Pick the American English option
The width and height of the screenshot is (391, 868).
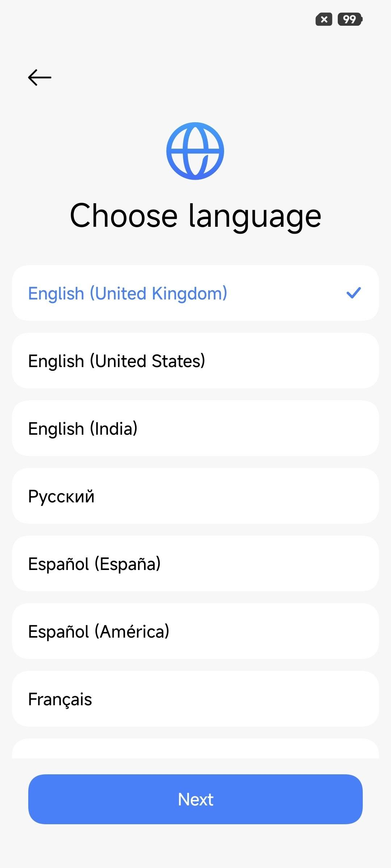click(195, 361)
